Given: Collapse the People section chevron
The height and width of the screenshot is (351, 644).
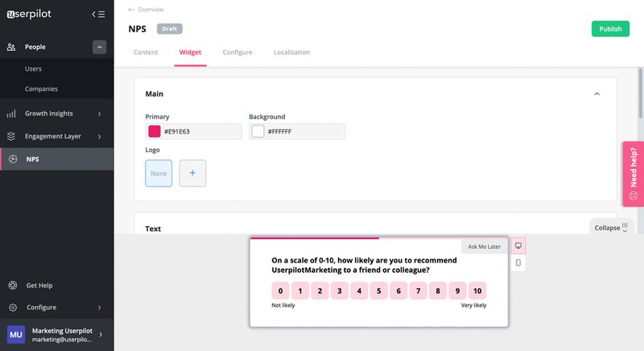Looking at the screenshot, I should point(99,47).
